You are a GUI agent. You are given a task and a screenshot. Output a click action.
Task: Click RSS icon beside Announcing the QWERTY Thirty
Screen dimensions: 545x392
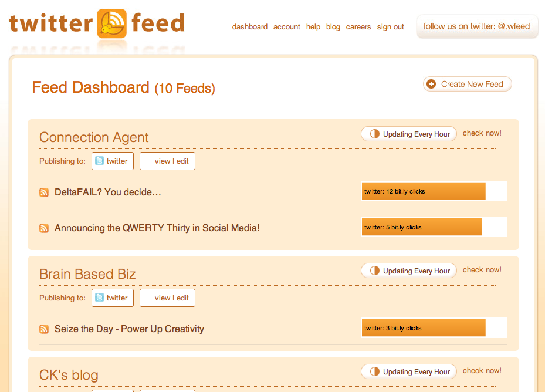(44, 228)
